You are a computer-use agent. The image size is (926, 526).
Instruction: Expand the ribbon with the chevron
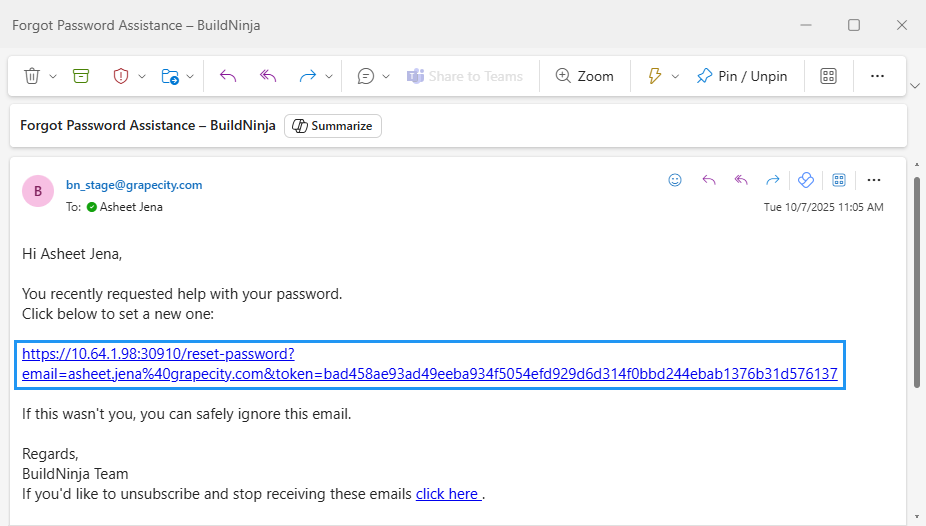(x=915, y=86)
